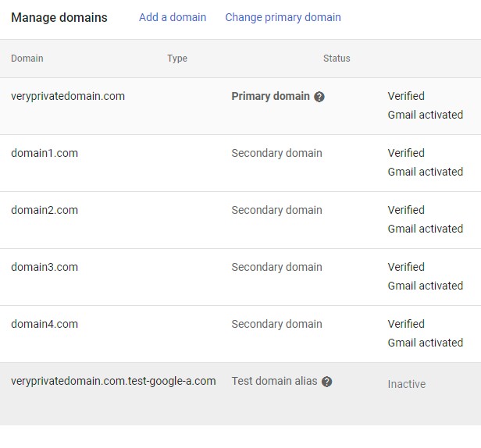Image resolution: width=481 pixels, height=448 pixels.
Task: Choose domain3.com from the domain list
Action: (x=45, y=267)
